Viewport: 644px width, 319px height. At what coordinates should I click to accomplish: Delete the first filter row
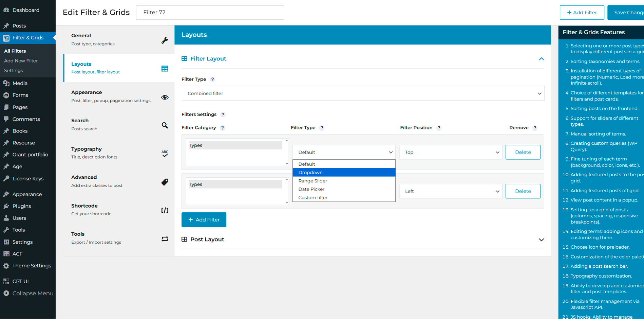point(523,152)
